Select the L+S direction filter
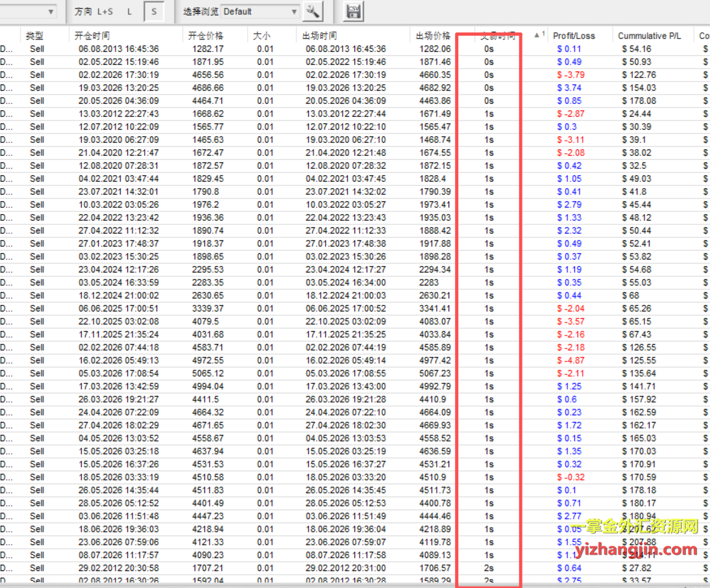 [x=105, y=12]
